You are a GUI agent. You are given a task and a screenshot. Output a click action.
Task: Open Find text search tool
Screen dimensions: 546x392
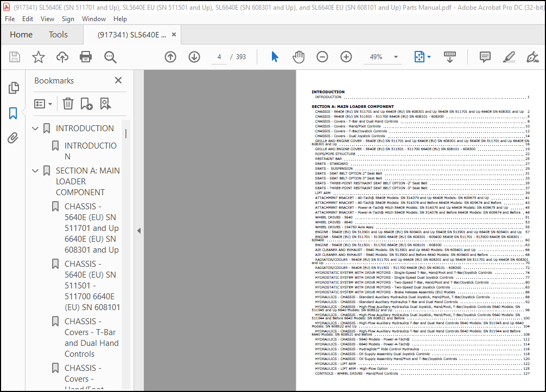110,57
